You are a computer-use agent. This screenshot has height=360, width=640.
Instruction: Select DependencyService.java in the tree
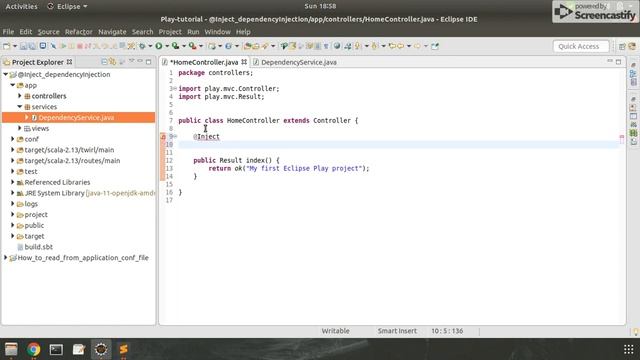(x=76, y=118)
